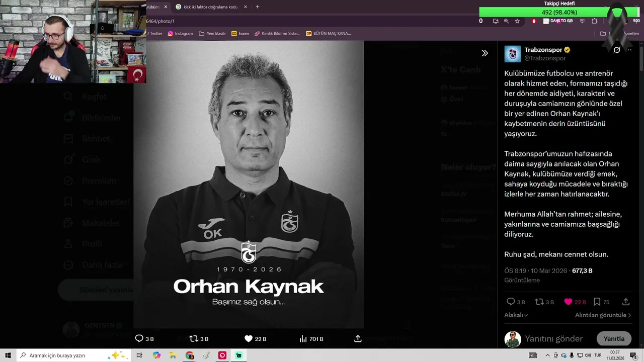The image size is (644, 362).
Task: Open File Explorer from the taskbar
Action: coord(173,355)
